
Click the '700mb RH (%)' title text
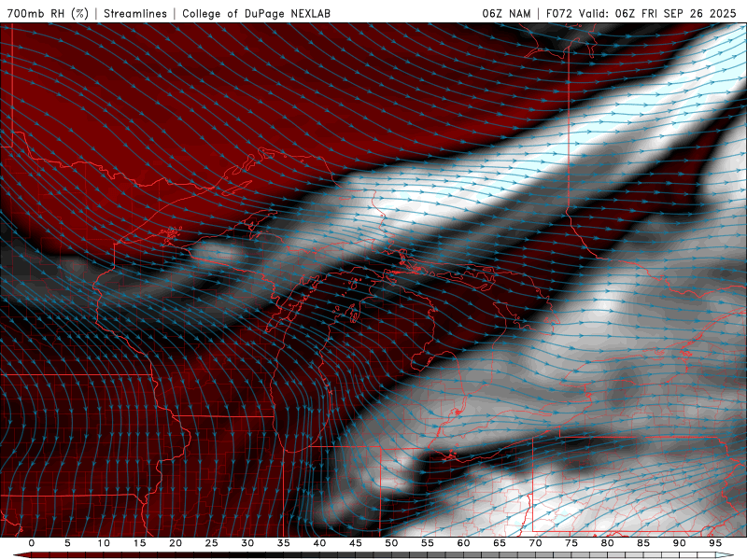(x=48, y=13)
